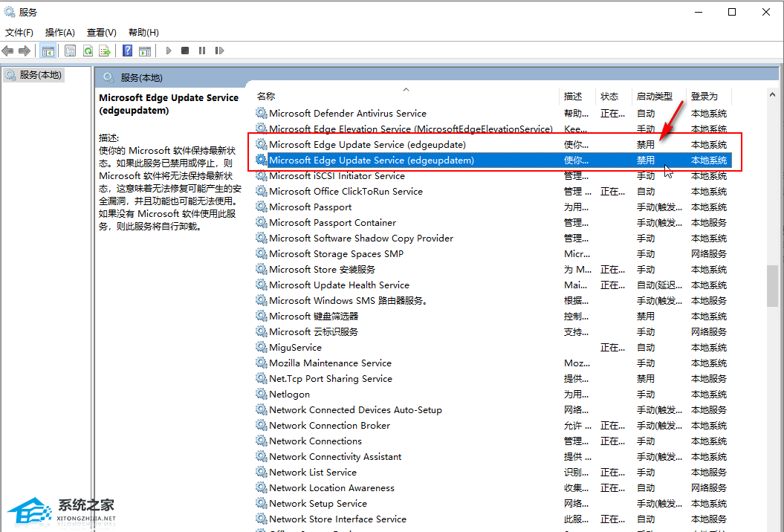784x532 pixels.
Task: Open the 帮助(H) menu
Action: coord(143,33)
